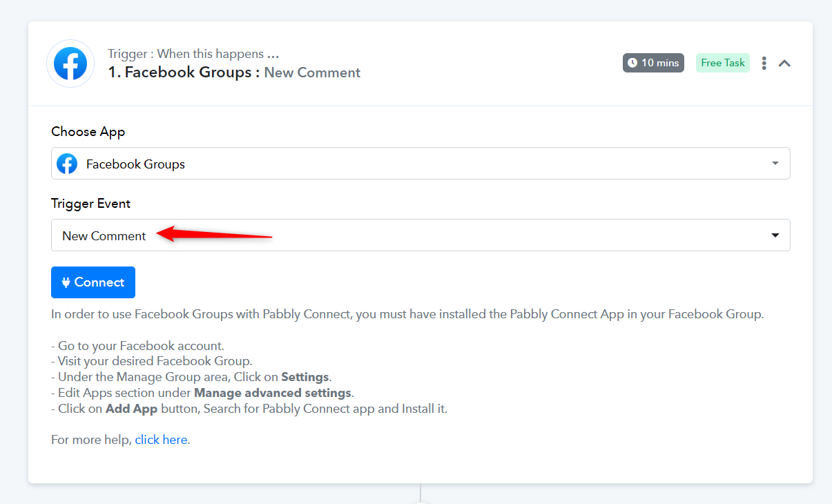Click the clock icon in the 10 mins badge

tap(632, 63)
